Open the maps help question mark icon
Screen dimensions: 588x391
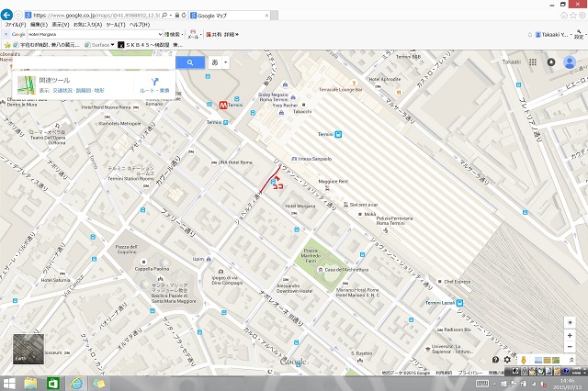coord(495,360)
